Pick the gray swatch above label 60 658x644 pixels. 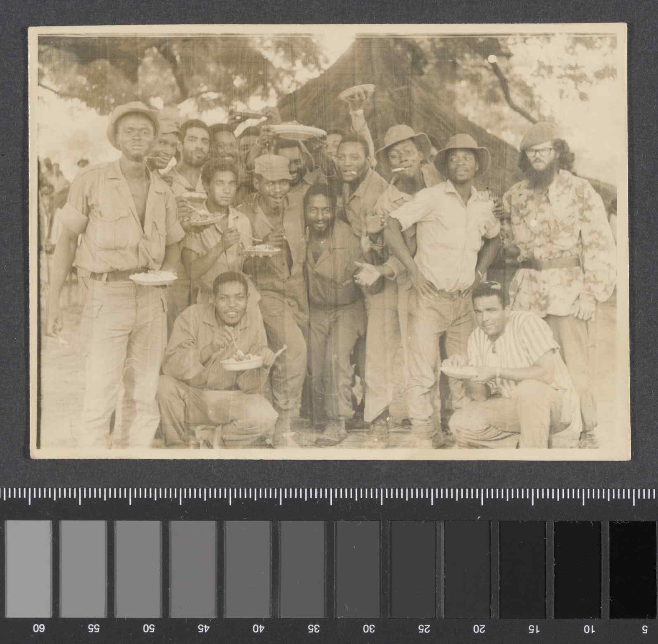pos(29,569)
